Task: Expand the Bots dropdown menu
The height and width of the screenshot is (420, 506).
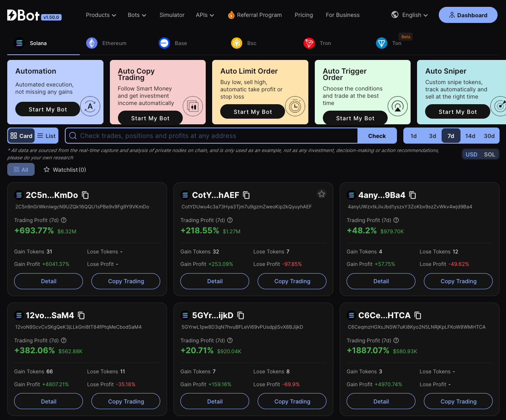Action: [137, 15]
